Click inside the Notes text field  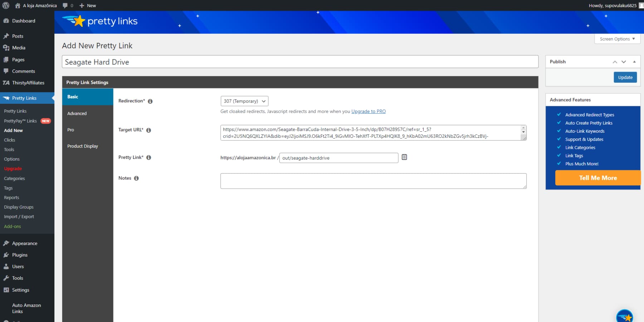(373, 181)
